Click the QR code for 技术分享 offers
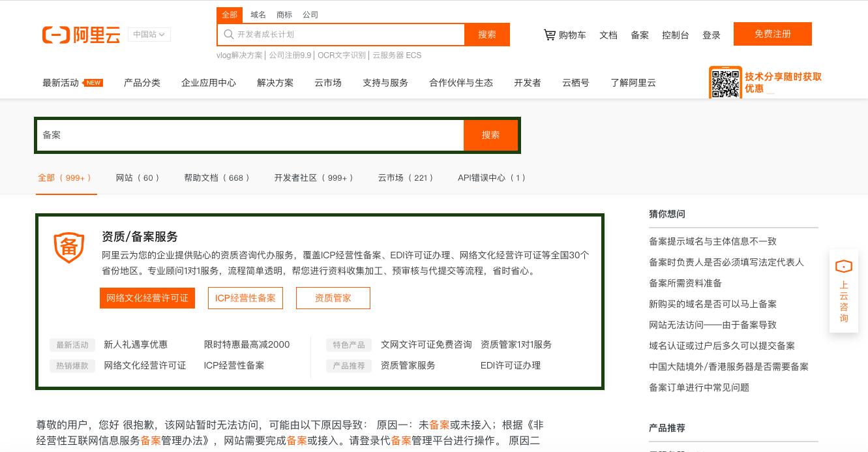868x452 pixels. [x=725, y=83]
